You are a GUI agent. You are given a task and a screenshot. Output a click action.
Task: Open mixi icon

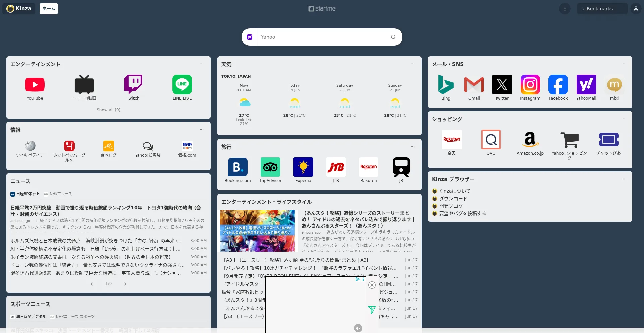pyautogui.click(x=614, y=85)
